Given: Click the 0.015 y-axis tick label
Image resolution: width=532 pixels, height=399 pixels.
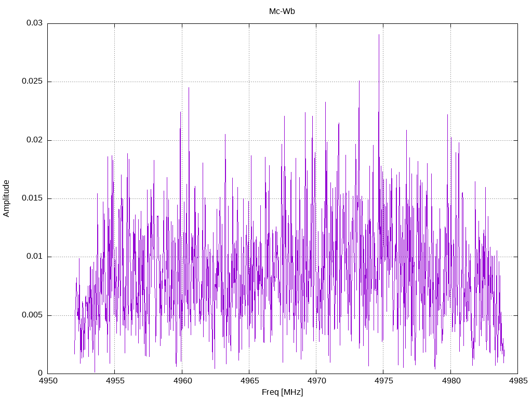Looking at the screenshot, I should (x=33, y=198).
